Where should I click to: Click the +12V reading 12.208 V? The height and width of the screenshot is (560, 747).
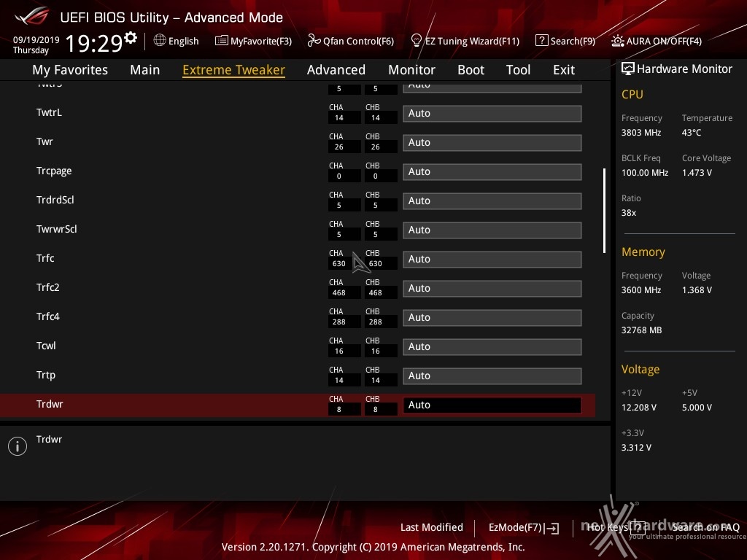(639, 408)
